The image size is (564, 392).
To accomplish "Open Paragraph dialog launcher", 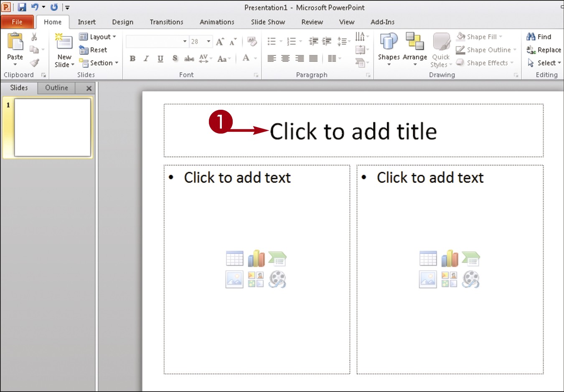I will (x=368, y=76).
